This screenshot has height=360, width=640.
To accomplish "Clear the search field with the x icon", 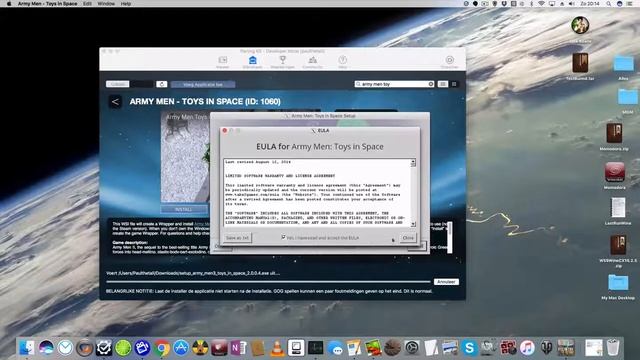I will [x=431, y=84].
